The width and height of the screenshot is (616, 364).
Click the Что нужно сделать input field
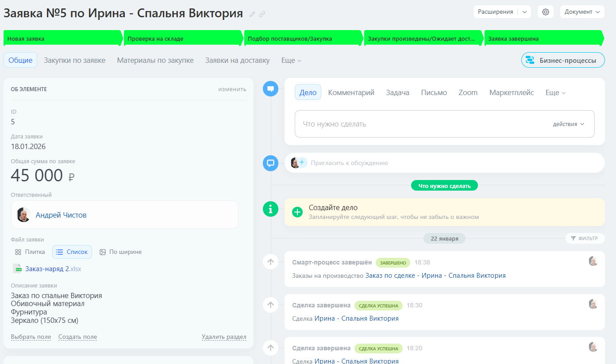click(420, 124)
